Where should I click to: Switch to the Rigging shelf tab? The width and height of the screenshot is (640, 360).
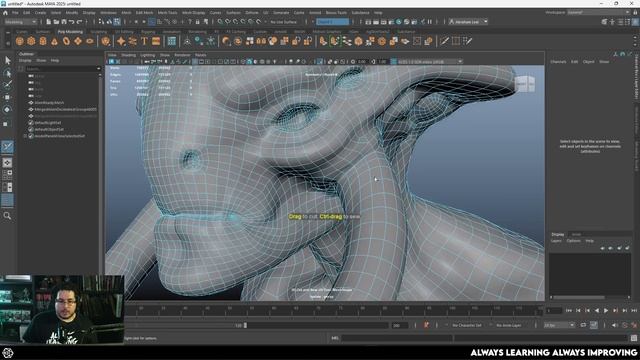tap(148, 31)
